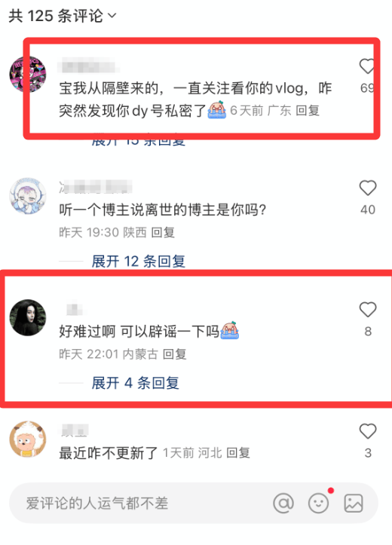Open the dark-haired woman avatar
This screenshot has height=545, width=392.
(x=28, y=317)
